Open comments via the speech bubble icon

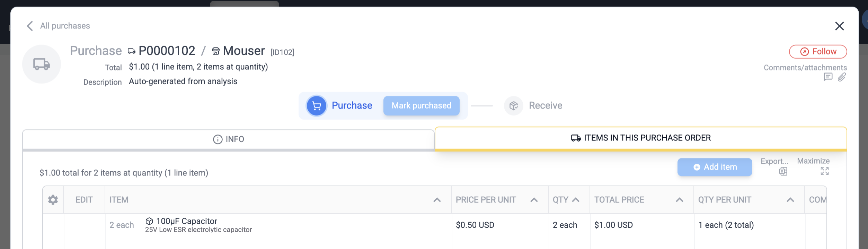[x=828, y=77]
